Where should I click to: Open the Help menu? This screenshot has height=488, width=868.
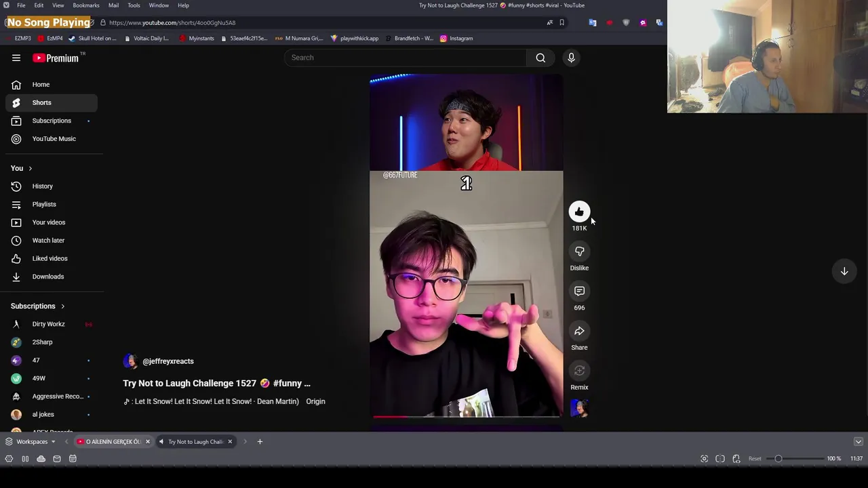coord(183,5)
